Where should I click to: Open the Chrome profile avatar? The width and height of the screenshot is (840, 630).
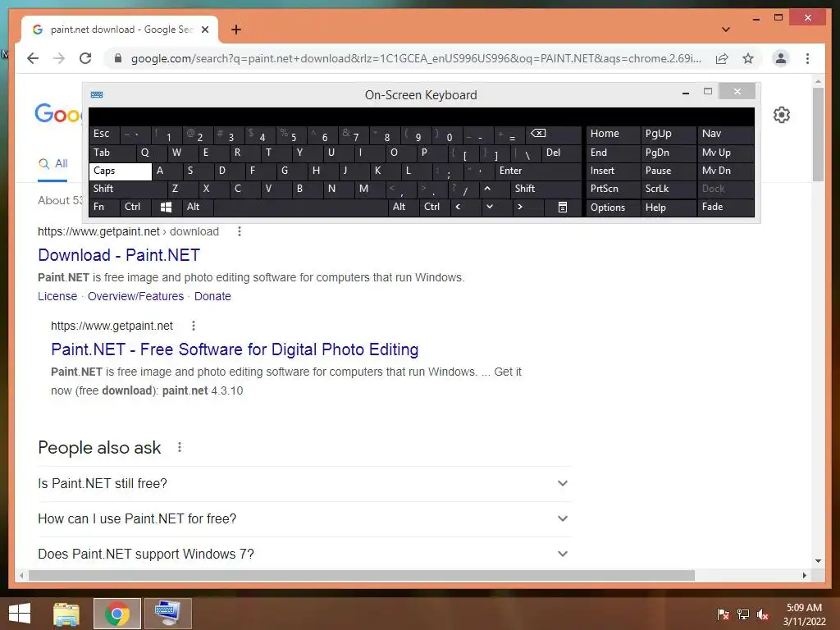781,58
